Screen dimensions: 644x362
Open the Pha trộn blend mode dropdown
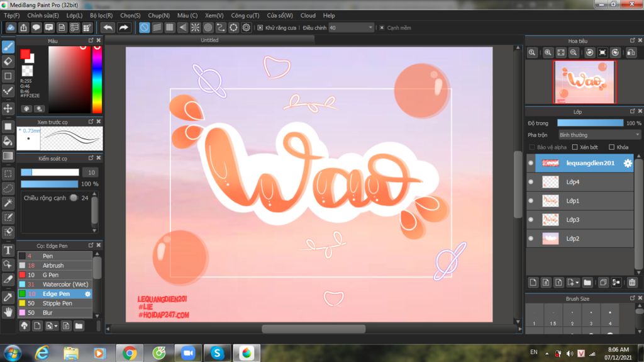(599, 135)
